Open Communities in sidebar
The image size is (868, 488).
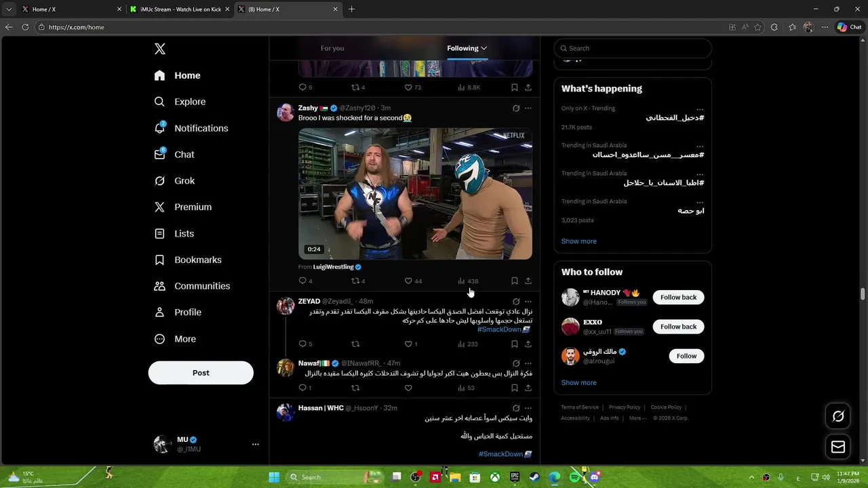[193, 286]
